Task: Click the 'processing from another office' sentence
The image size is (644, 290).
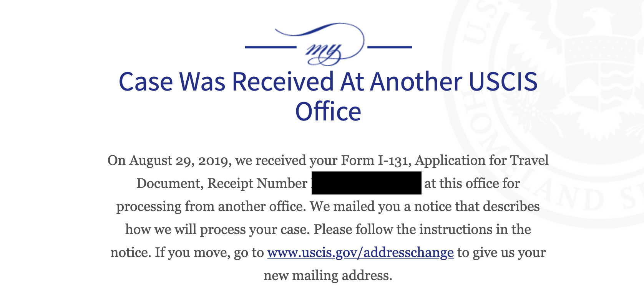Action: pos(211,206)
